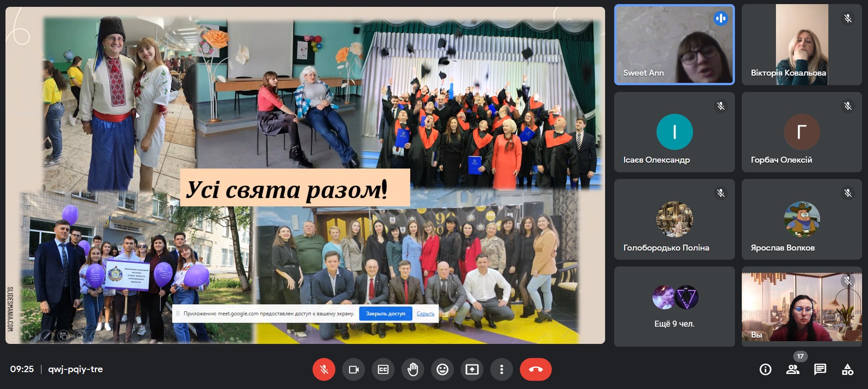The height and width of the screenshot is (389, 868).
Task: Activate the pen tool on the slide
Action: click(x=46, y=336)
